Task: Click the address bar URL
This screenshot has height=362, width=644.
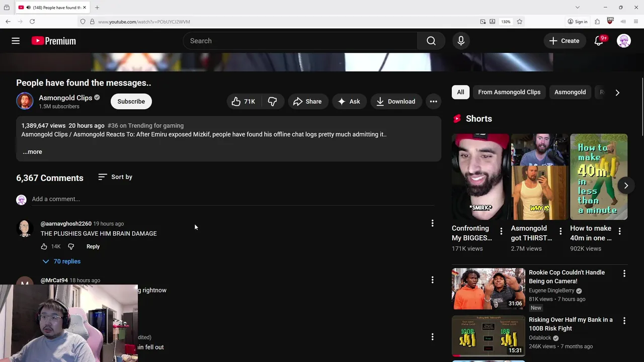Action: 144,22
